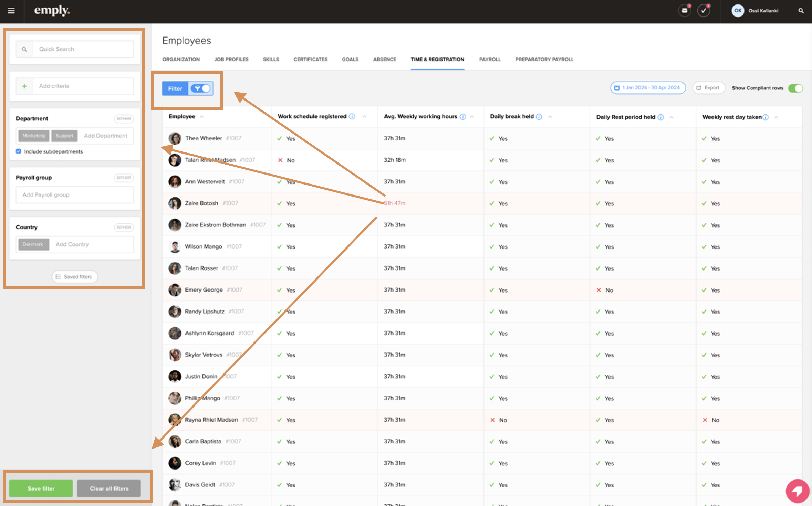Click the Quick Search input field
This screenshot has width=812, height=506.
click(x=83, y=49)
